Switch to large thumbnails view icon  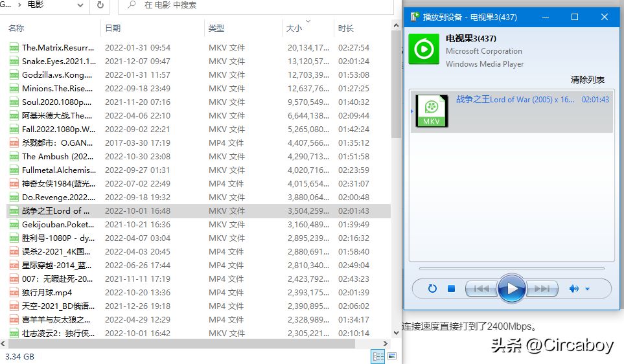(x=393, y=356)
